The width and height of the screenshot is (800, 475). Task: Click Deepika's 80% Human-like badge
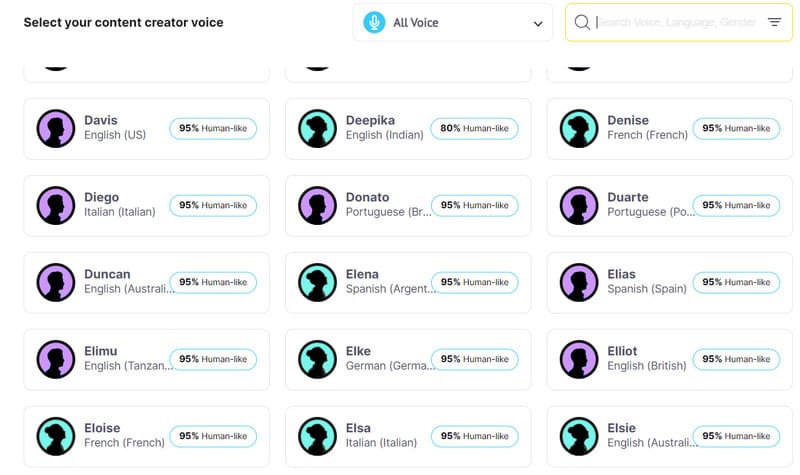tap(474, 128)
